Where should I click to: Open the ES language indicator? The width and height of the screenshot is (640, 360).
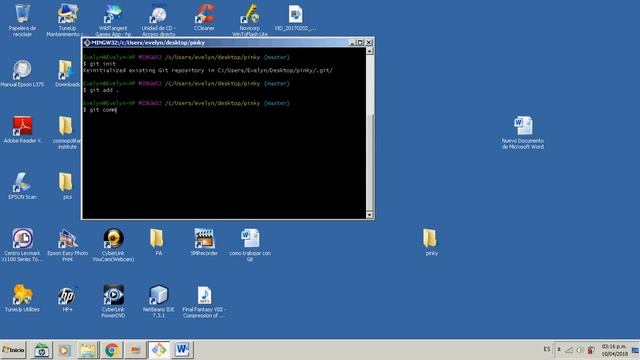pos(547,350)
